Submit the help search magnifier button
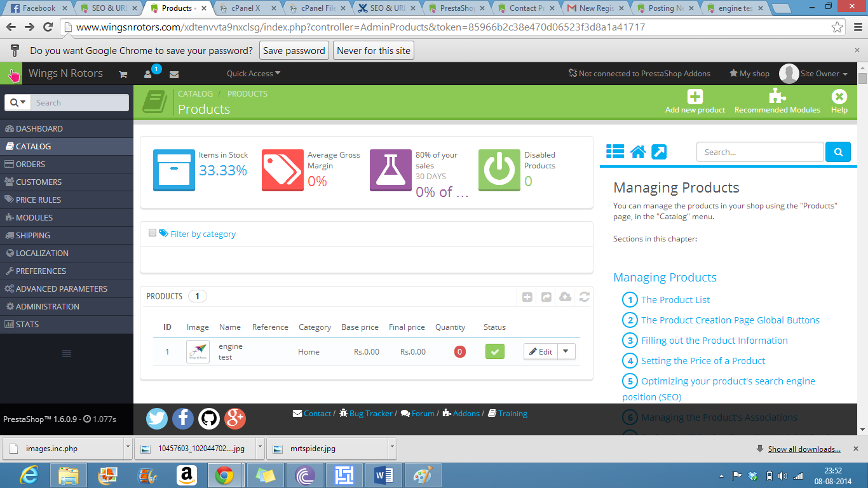The height and width of the screenshot is (488, 868). tap(837, 152)
